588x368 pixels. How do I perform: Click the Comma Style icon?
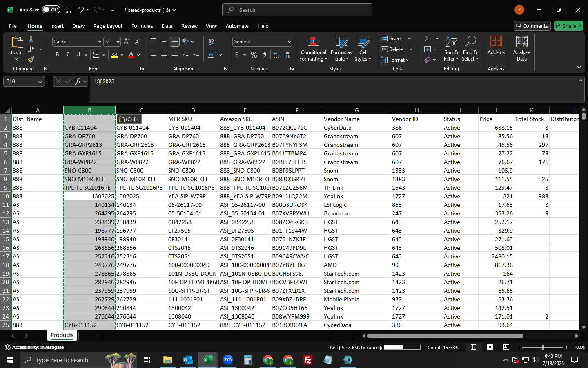265,55
